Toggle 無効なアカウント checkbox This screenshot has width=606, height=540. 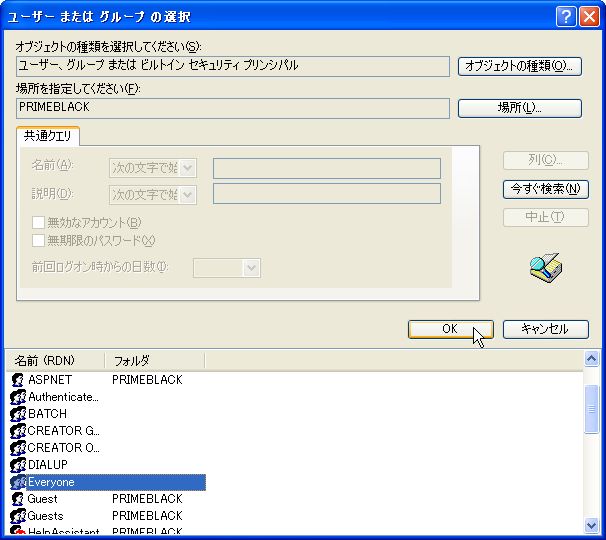point(38,223)
